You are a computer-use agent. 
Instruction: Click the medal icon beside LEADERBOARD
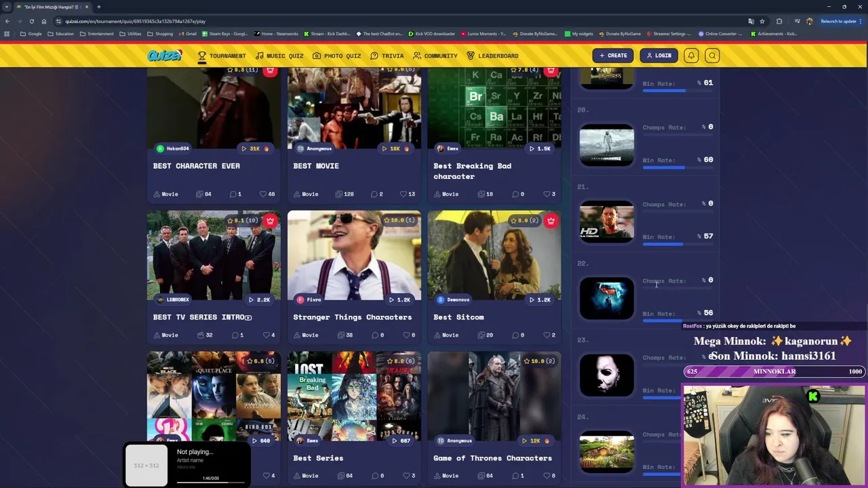pyautogui.click(x=471, y=56)
